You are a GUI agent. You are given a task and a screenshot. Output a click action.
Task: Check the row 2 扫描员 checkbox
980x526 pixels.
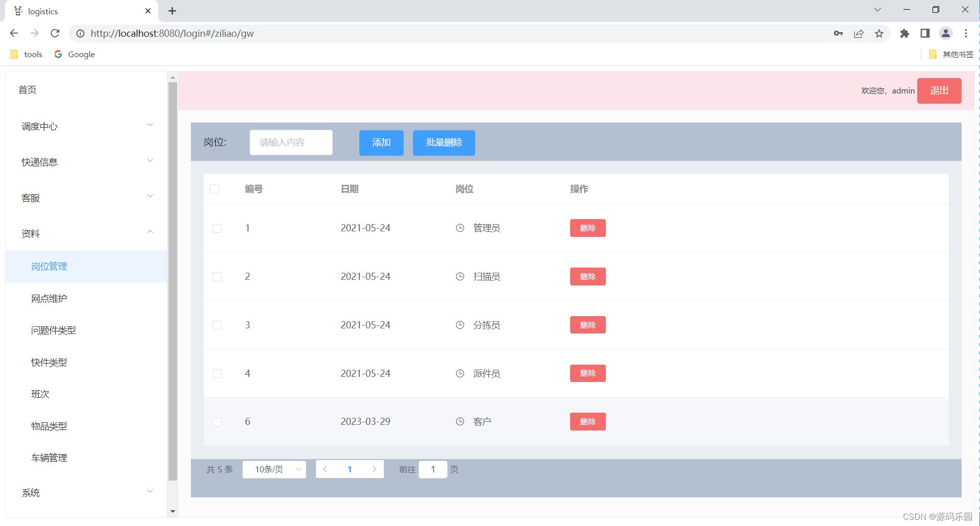coord(217,277)
